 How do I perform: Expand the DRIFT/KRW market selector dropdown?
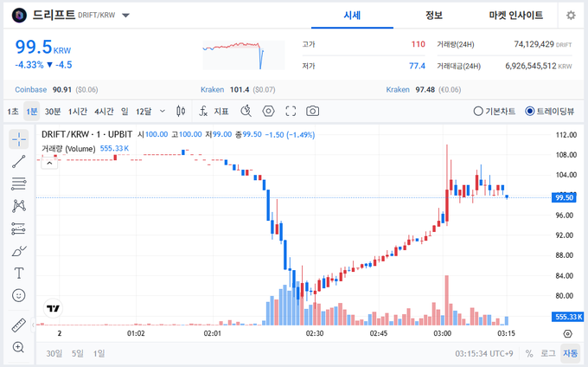126,16
